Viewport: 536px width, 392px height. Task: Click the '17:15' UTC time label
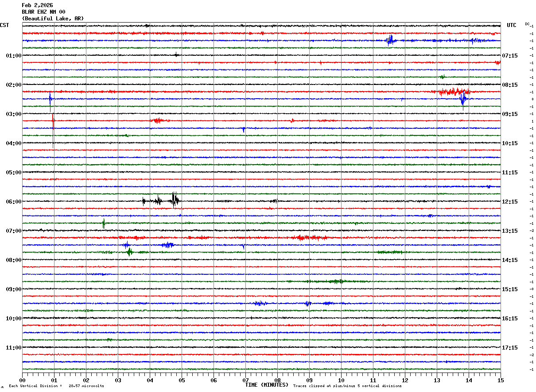510,348
